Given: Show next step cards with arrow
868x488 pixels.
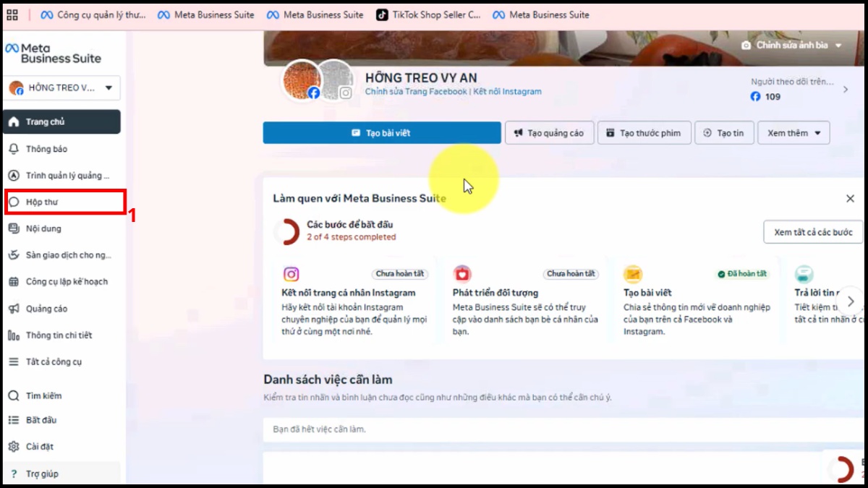Looking at the screenshot, I should (x=851, y=301).
